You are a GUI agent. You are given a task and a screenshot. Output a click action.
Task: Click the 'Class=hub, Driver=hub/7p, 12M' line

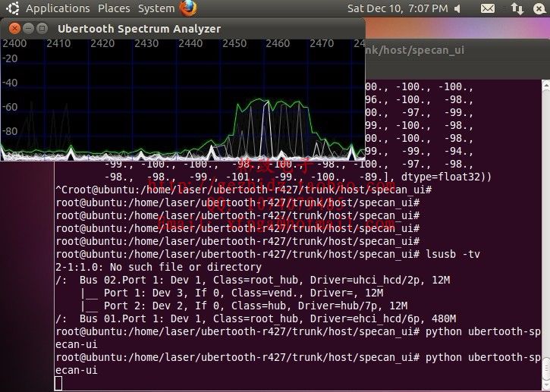[x=319, y=306]
